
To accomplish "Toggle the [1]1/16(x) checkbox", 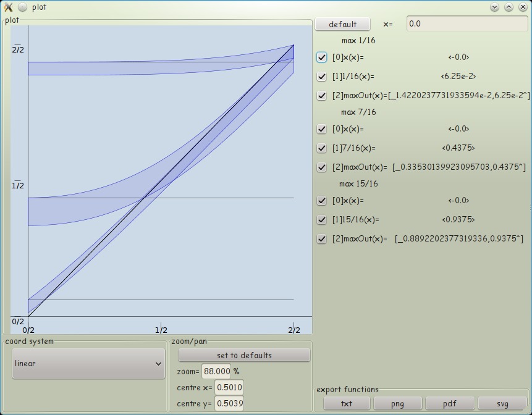I will click(x=322, y=77).
